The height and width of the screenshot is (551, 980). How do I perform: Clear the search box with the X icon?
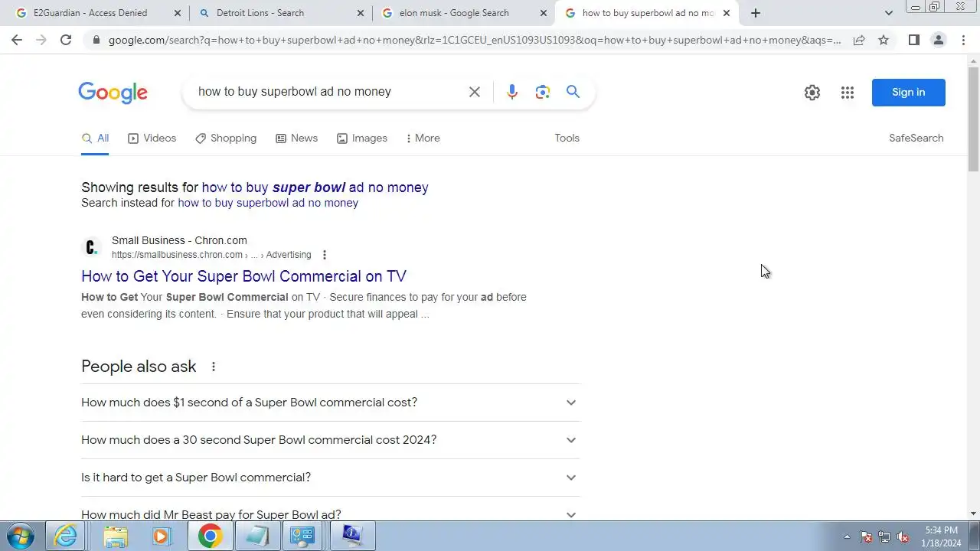click(x=475, y=92)
